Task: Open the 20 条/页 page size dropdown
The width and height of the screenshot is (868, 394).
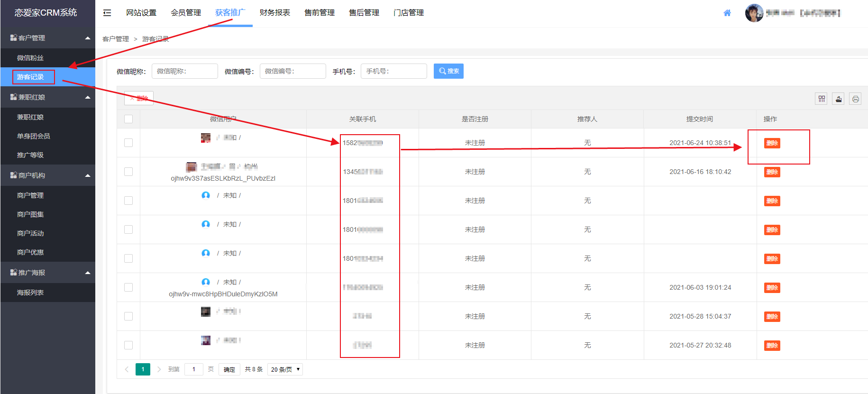Action: pos(285,369)
